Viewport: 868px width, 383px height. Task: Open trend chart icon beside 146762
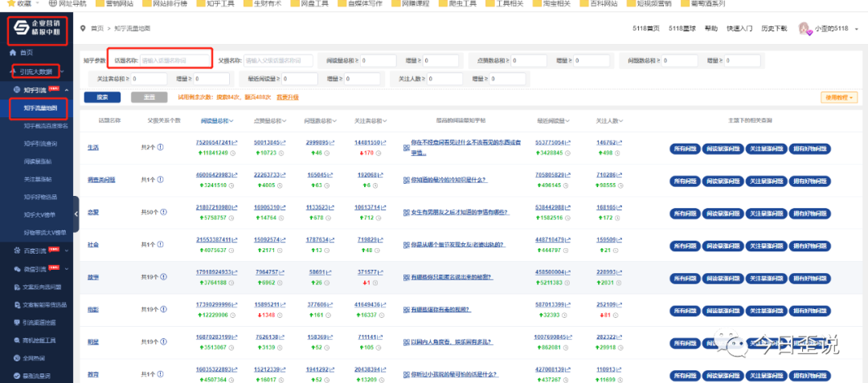[x=620, y=143]
